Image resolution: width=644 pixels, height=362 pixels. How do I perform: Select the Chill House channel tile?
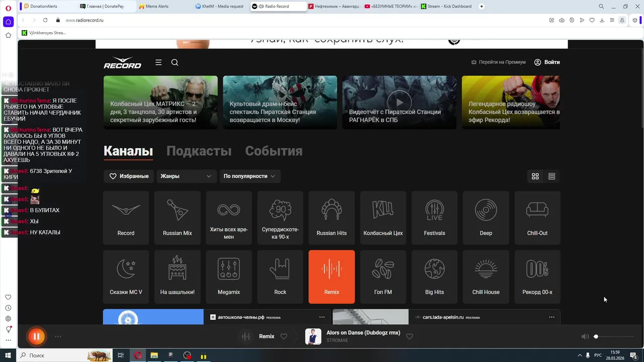click(486, 277)
